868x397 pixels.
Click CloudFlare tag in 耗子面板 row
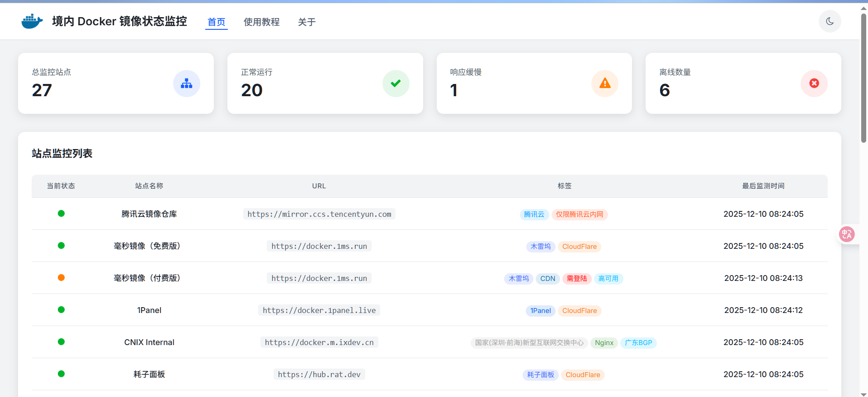[583, 375]
